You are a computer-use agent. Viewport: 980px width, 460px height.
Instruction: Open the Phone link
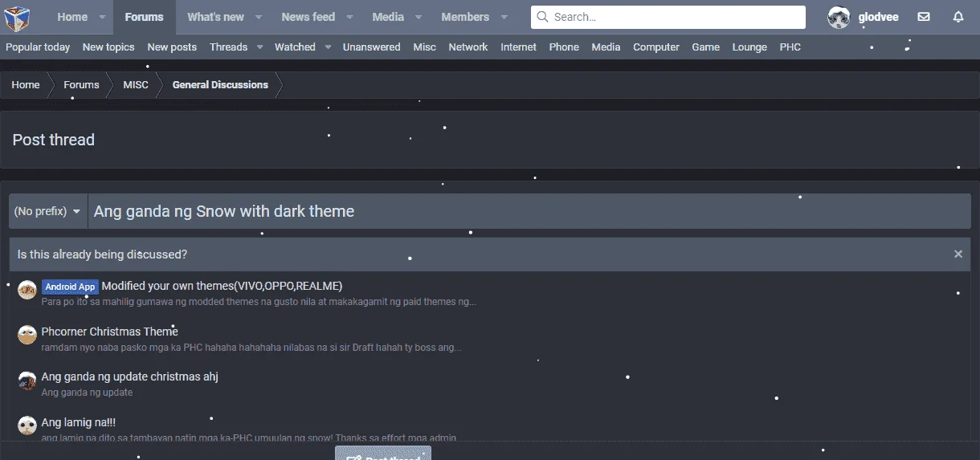[x=564, y=47]
